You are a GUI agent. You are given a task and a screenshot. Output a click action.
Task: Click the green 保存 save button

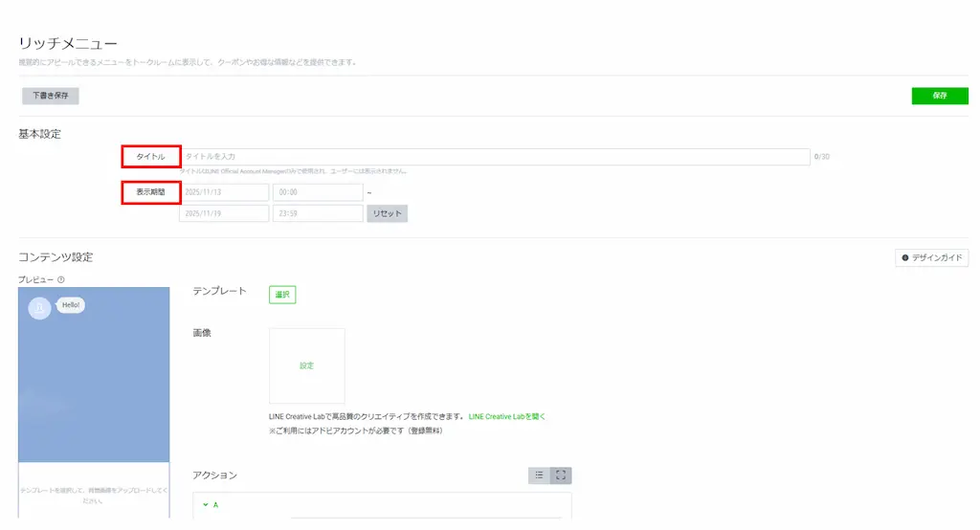[x=939, y=96]
